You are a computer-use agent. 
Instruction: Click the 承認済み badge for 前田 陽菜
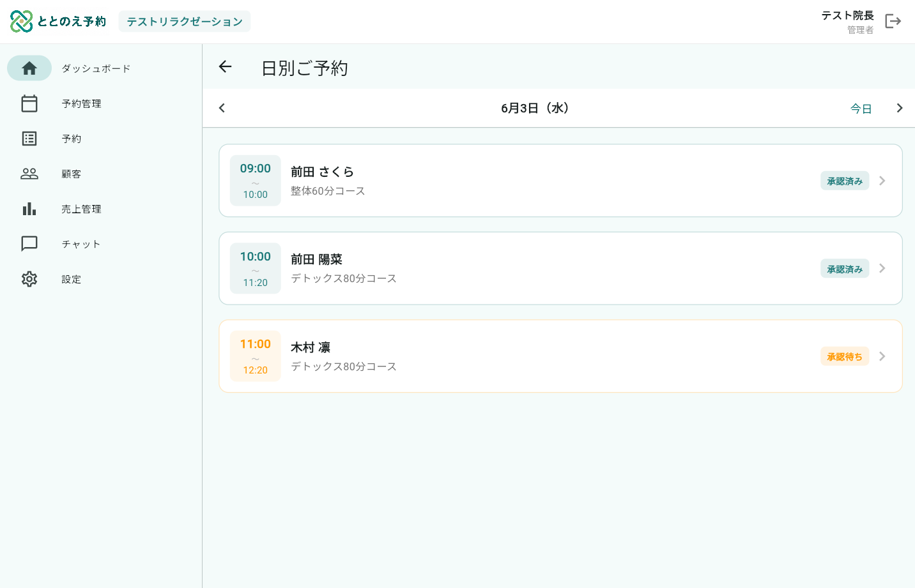(845, 269)
